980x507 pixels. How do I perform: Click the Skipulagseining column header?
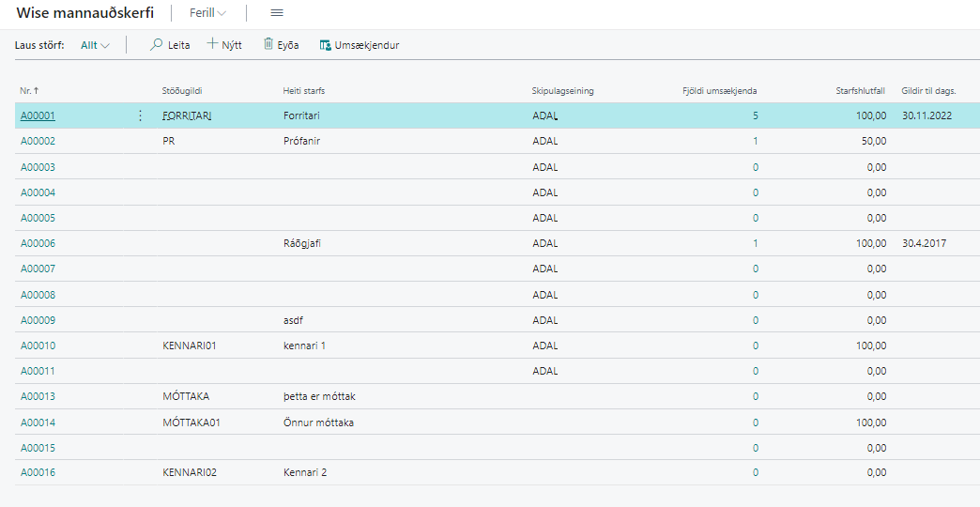562,91
